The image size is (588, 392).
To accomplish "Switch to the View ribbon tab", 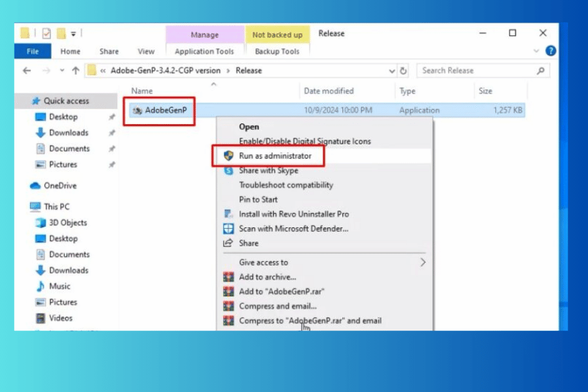I will point(146,52).
